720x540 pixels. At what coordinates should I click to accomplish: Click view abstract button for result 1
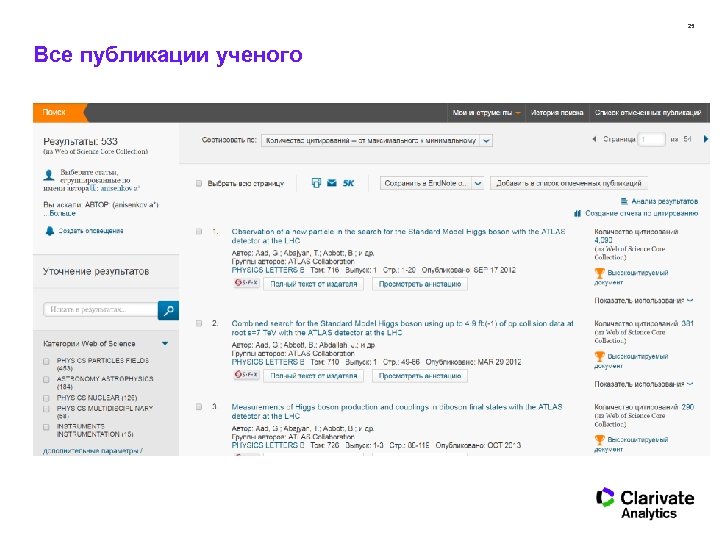click(420, 284)
